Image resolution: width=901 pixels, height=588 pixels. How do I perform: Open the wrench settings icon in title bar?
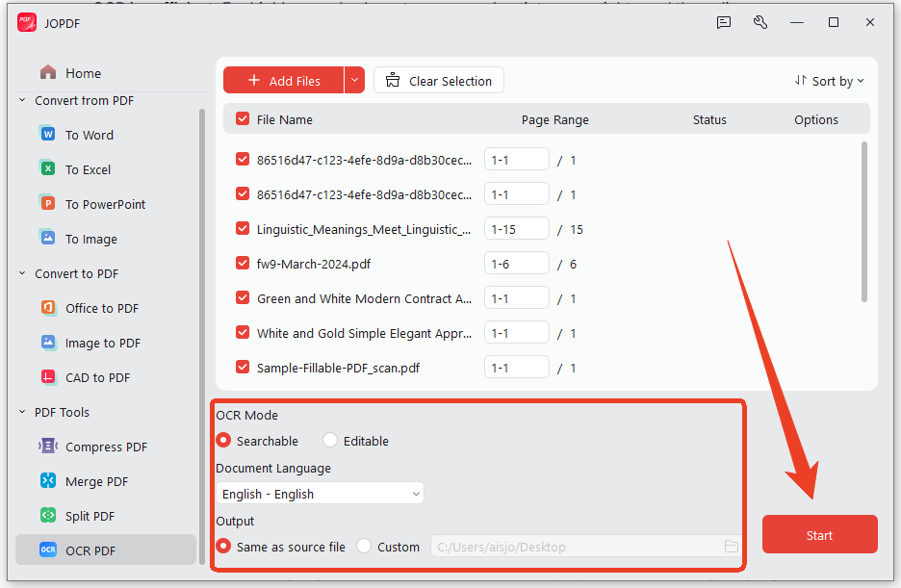pyautogui.click(x=760, y=22)
